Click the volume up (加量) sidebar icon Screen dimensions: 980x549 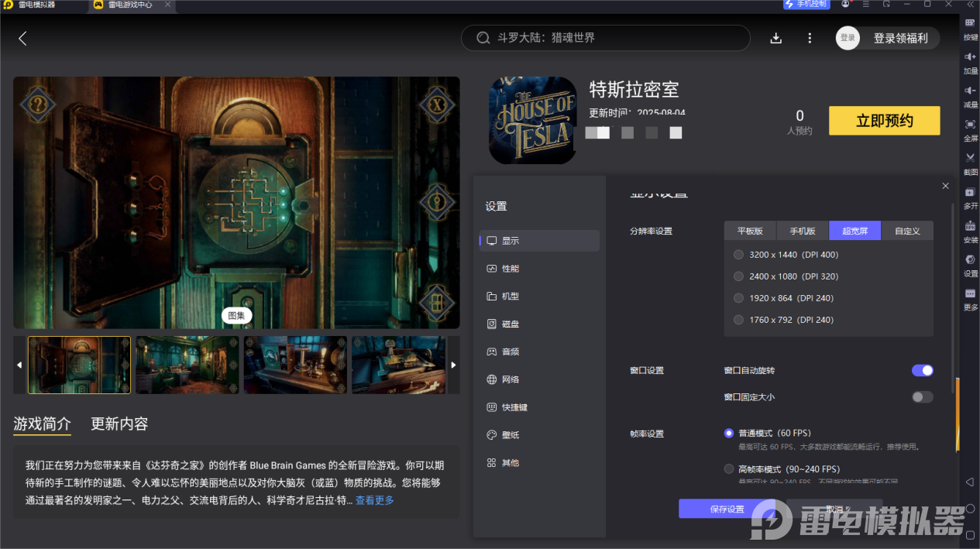coord(970,62)
